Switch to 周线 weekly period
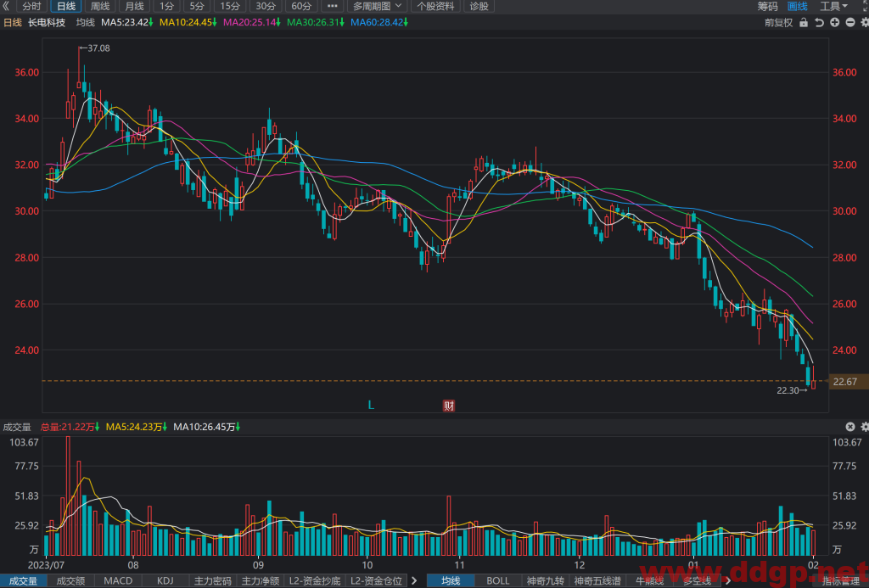 pyautogui.click(x=100, y=6)
